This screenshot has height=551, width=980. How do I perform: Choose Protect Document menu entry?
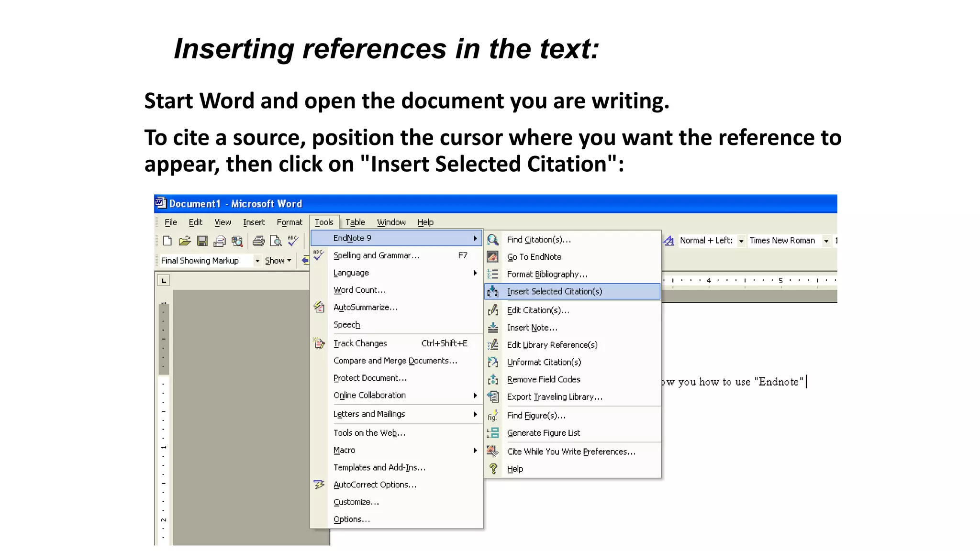[396, 378]
